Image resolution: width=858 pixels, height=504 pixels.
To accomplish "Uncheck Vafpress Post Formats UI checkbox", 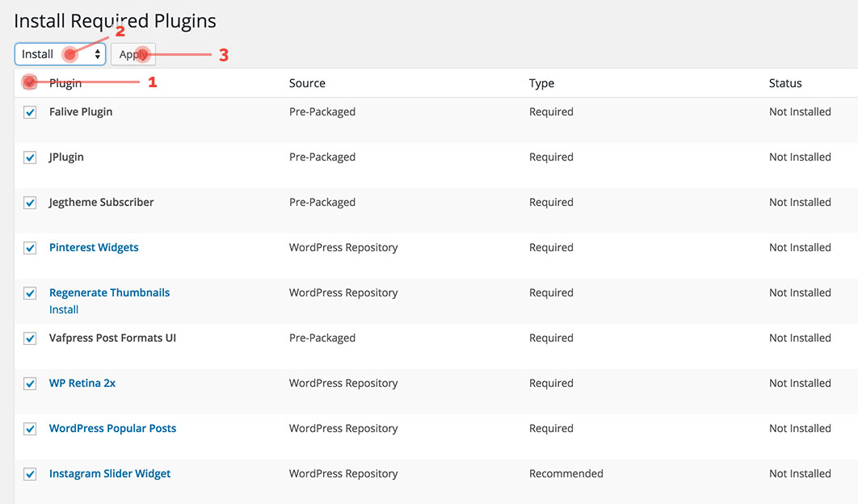I will click(30, 338).
